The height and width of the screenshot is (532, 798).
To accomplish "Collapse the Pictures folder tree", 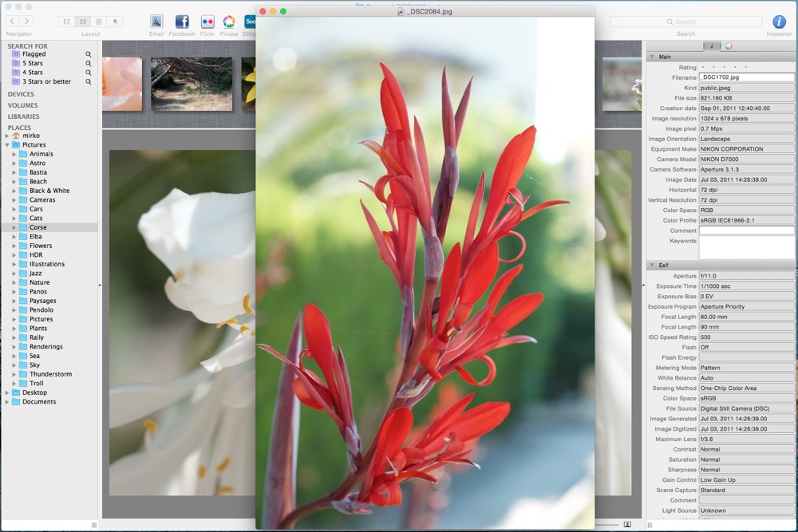I will coord(7,145).
